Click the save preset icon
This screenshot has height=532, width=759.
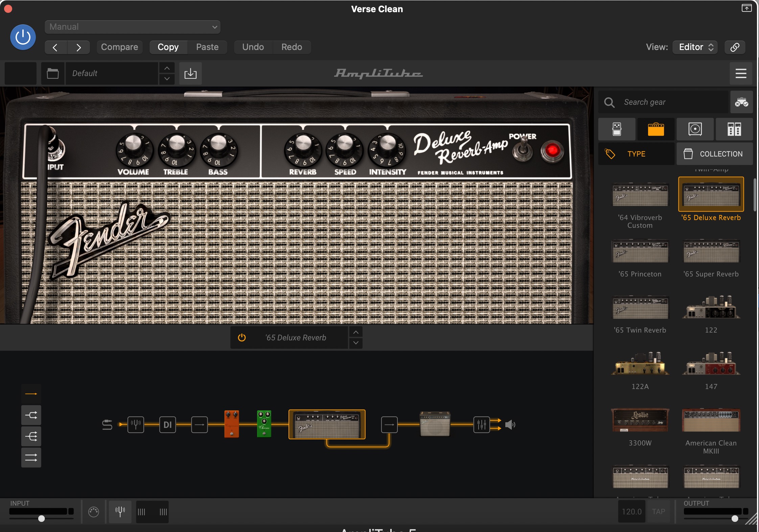[x=190, y=73]
